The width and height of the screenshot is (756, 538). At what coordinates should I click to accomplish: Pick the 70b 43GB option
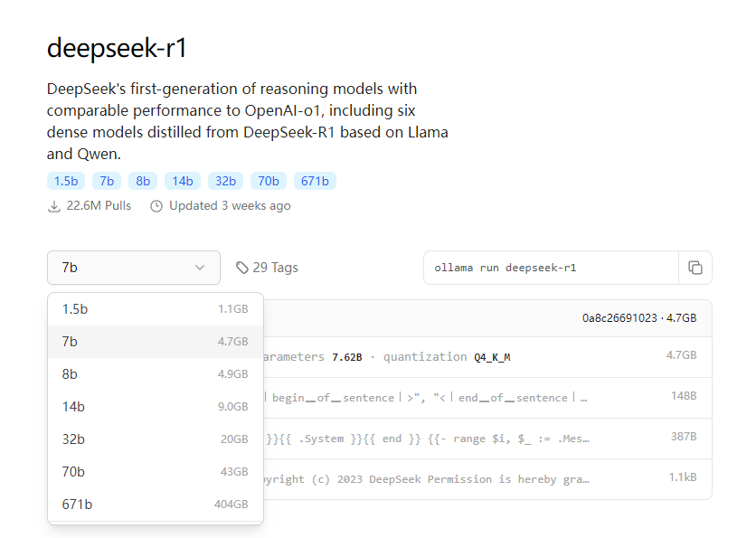point(156,471)
